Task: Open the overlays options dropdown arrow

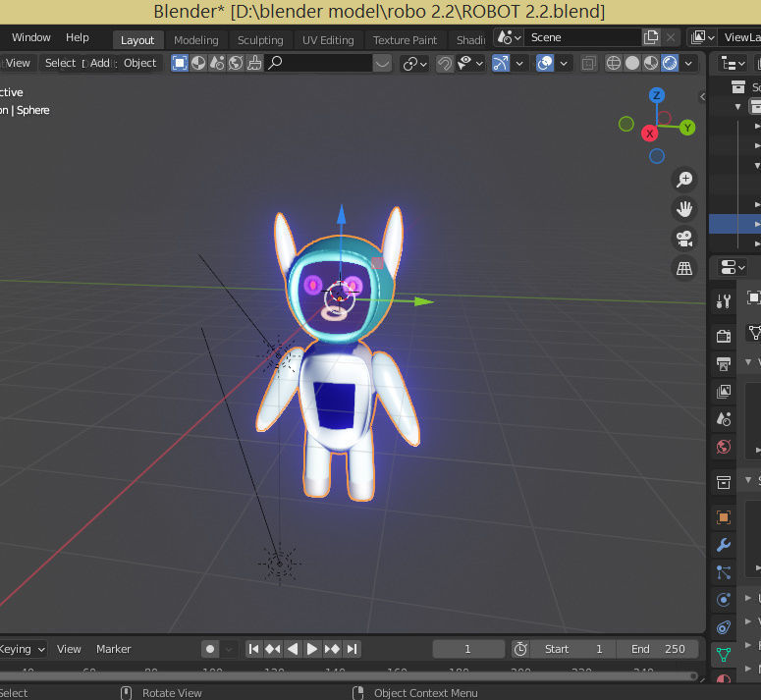Action: [564, 64]
